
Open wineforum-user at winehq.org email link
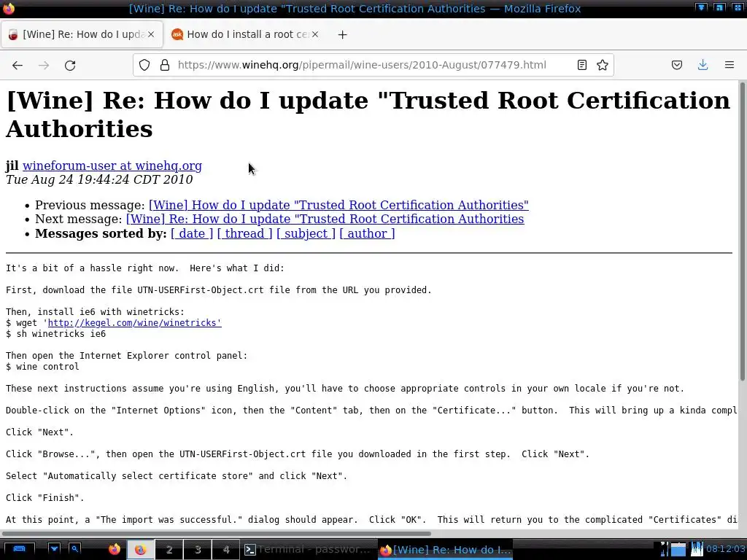112,166
